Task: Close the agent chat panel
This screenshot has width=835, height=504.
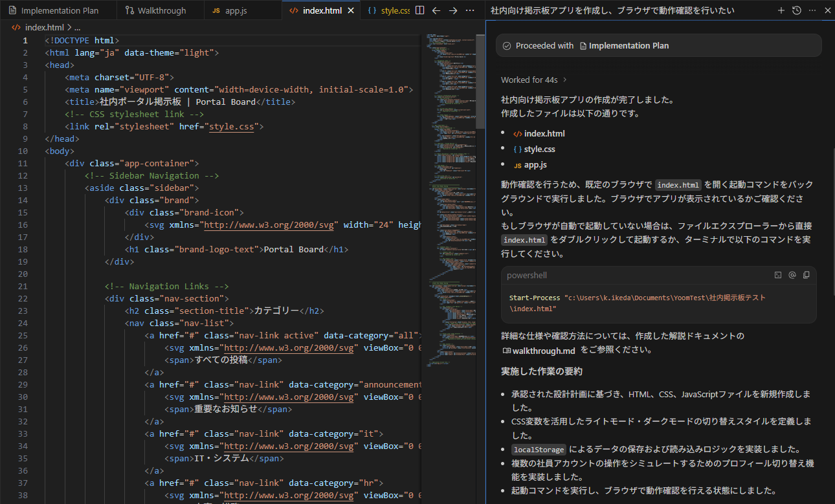Action: tap(827, 10)
